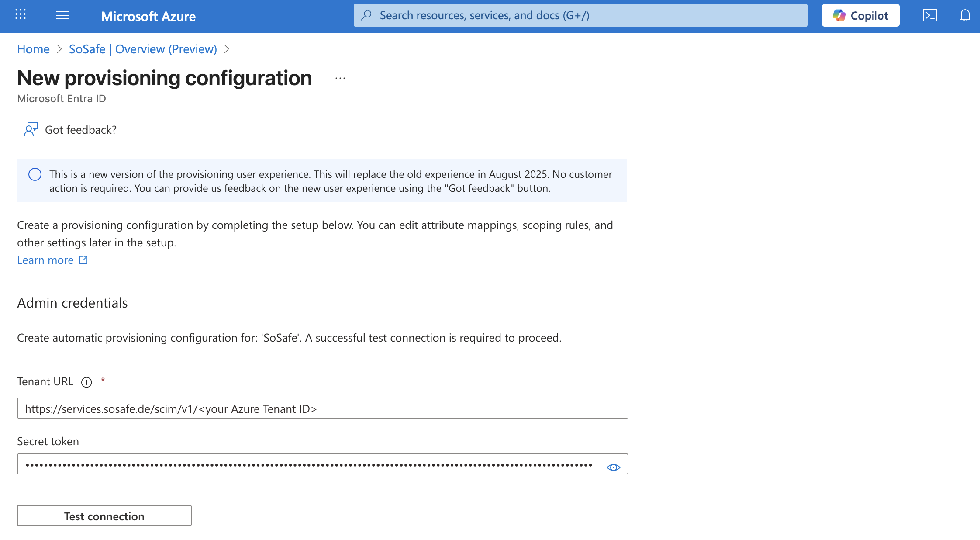Open the more options ellipsis

point(340,79)
